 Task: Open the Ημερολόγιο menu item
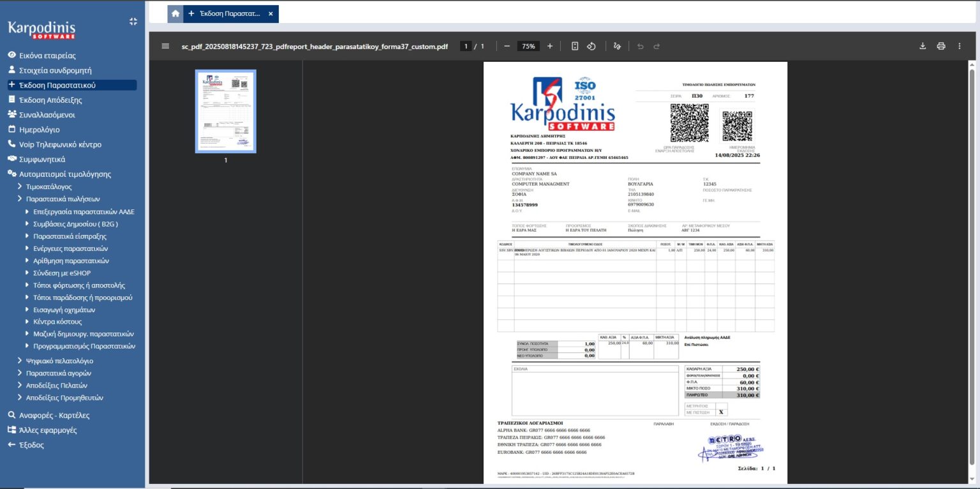(40, 130)
